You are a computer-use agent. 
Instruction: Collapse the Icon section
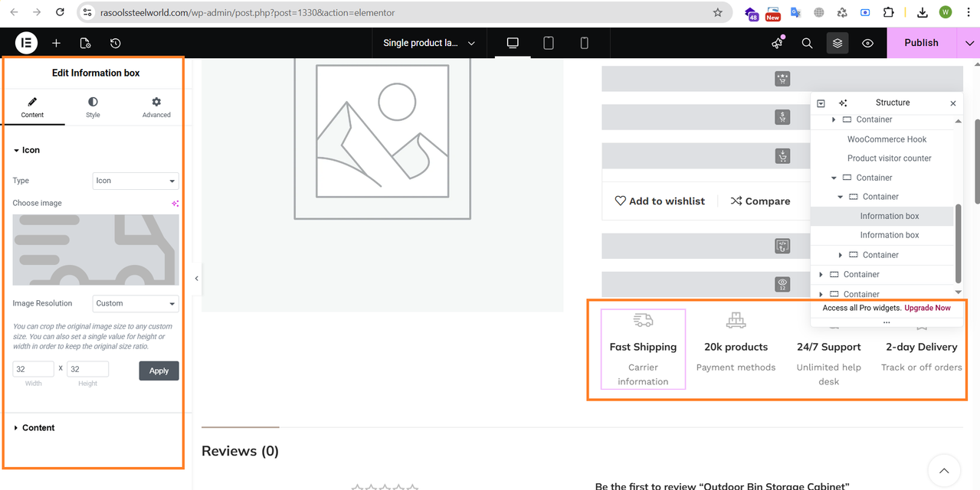tap(27, 150)
